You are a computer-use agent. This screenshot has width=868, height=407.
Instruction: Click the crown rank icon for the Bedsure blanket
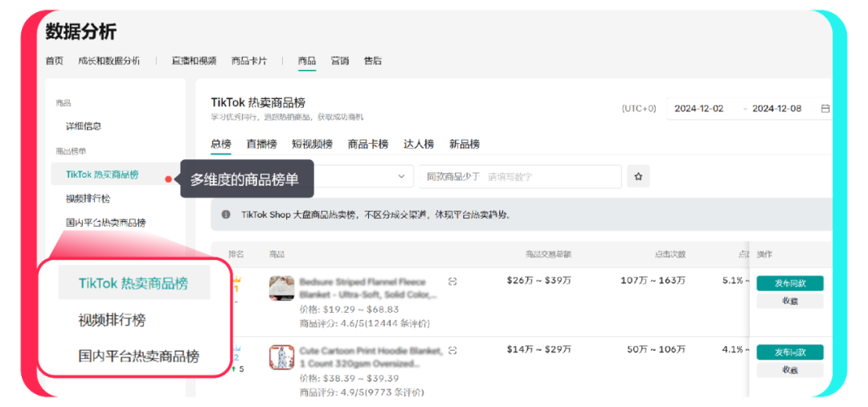pos(235,280)
